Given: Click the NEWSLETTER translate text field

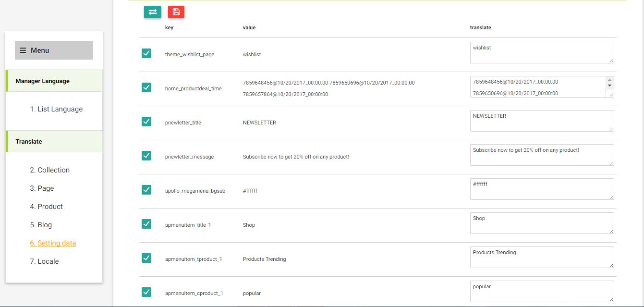Looking at the screenshot, I should point(541,121).
